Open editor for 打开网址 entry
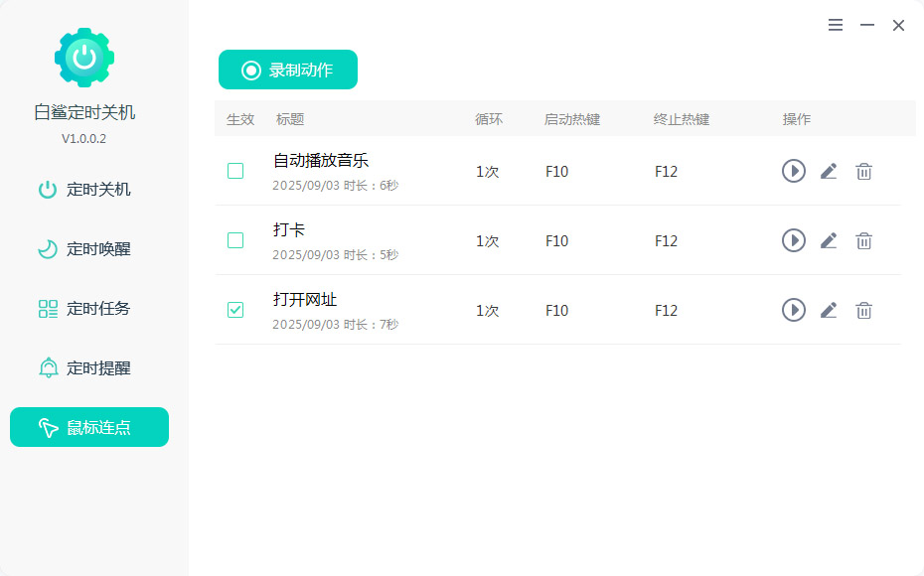Viewport: 924px width, 576px height. pyautogui.click(x=829, y=310)
